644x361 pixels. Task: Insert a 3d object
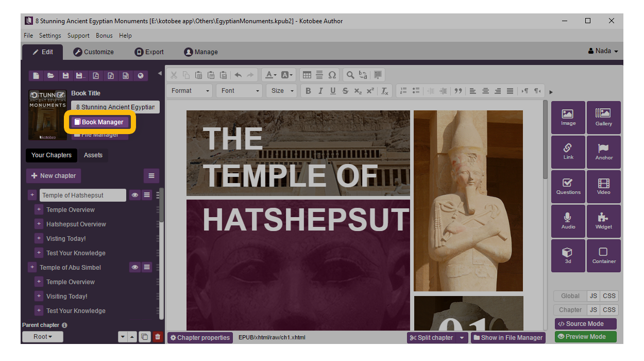(x=568, y=255)
